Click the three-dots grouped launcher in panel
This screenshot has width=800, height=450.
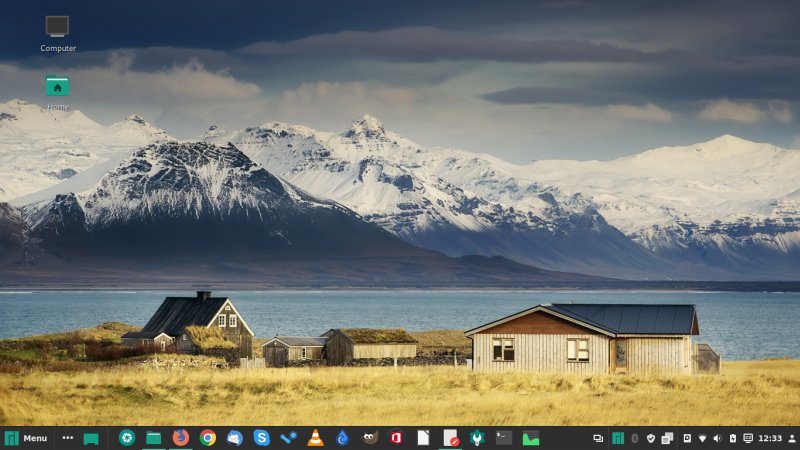(67, 438)
